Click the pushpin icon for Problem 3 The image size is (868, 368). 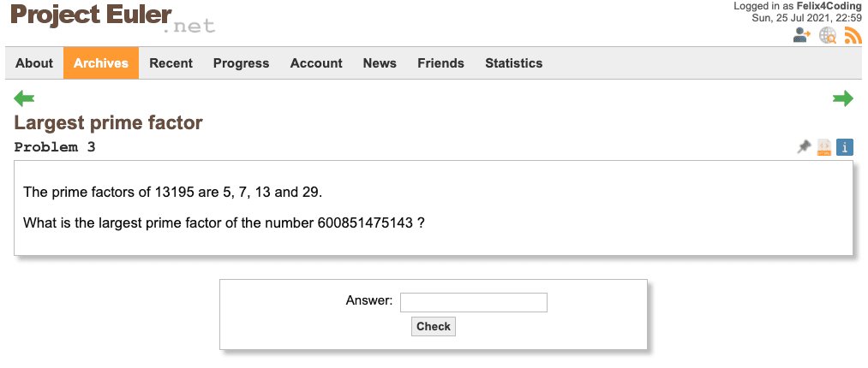(x=804, y=147)
